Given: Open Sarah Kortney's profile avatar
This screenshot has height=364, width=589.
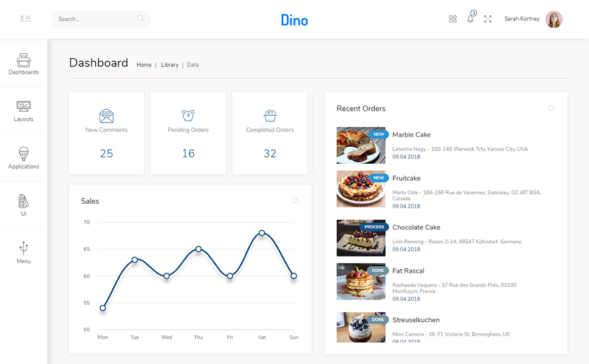Looking at the screenshot, I should (554, 19).
